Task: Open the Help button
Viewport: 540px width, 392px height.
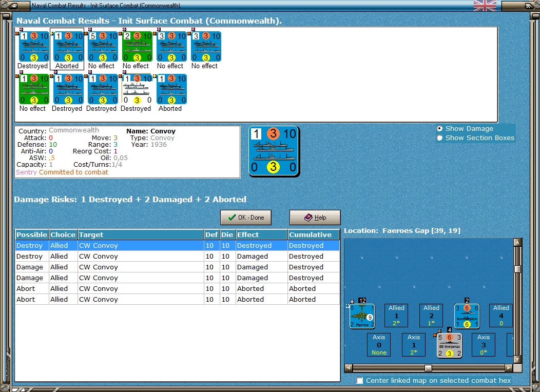Action: click(315, 218)
